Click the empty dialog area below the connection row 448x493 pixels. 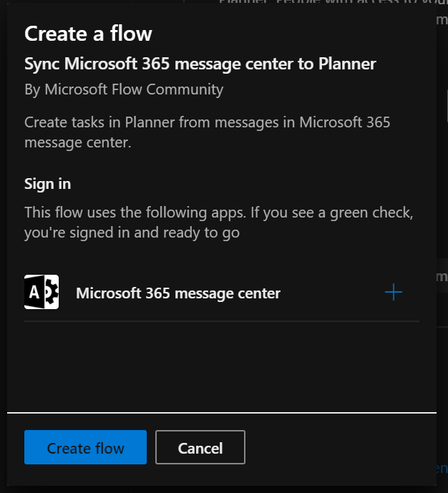click(x=222, y=365)
